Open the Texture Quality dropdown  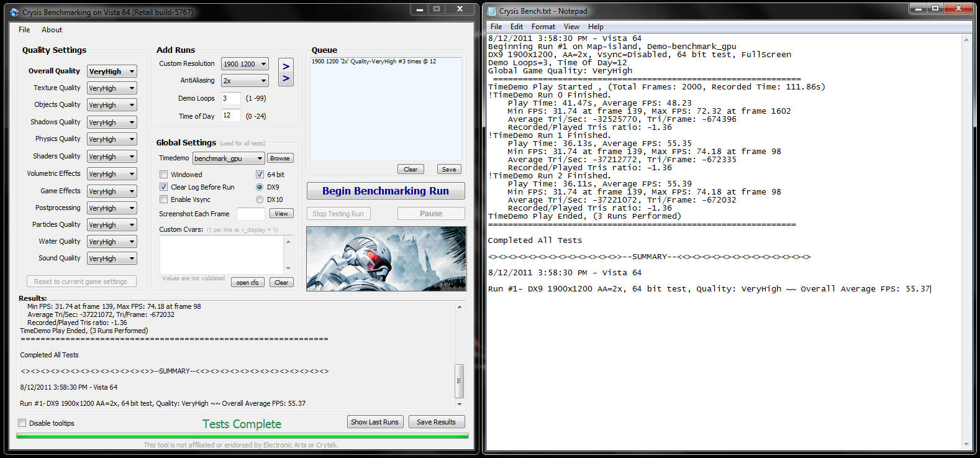(112, 88)
